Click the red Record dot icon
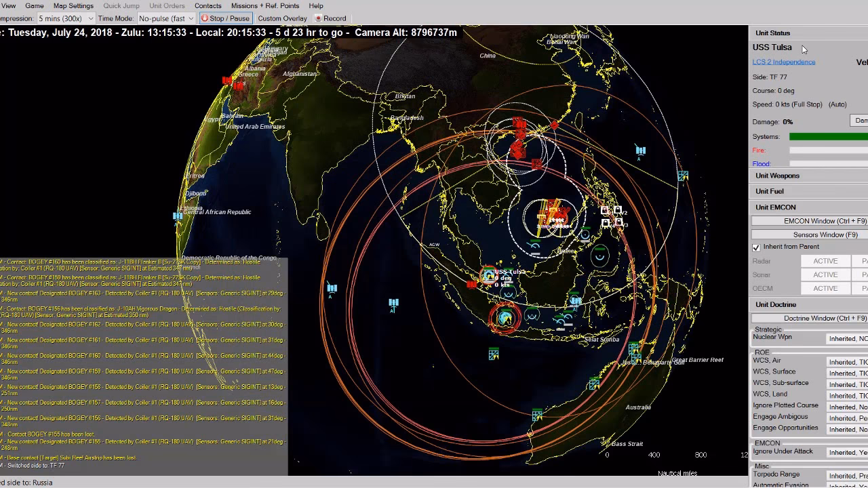868x488 pixels. [x=318, y=18]
